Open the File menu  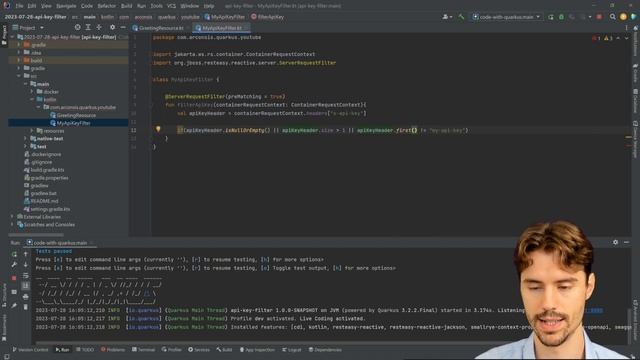point(19,6)
